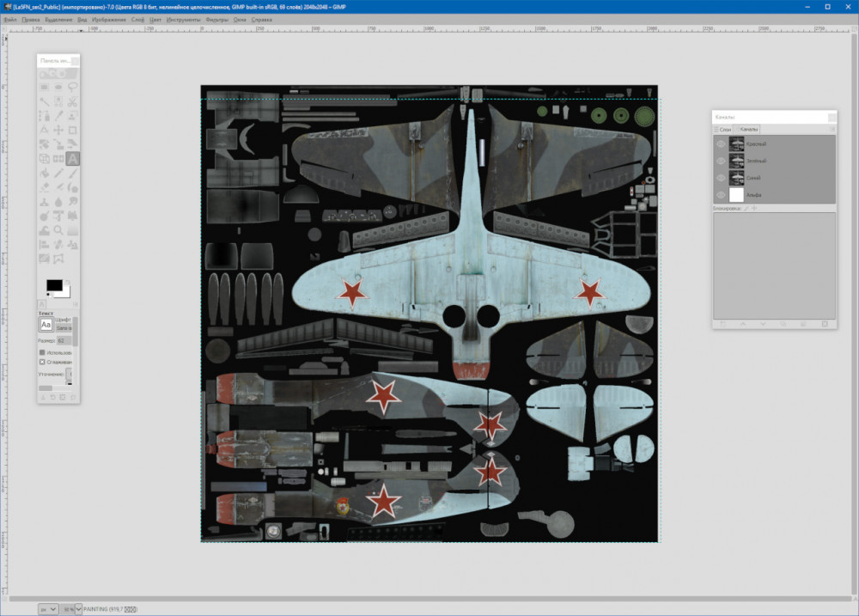The width and height of the screenshot is (859, 616).
Task: Click the Размер font size input field
Action: [x=64, y=341]
